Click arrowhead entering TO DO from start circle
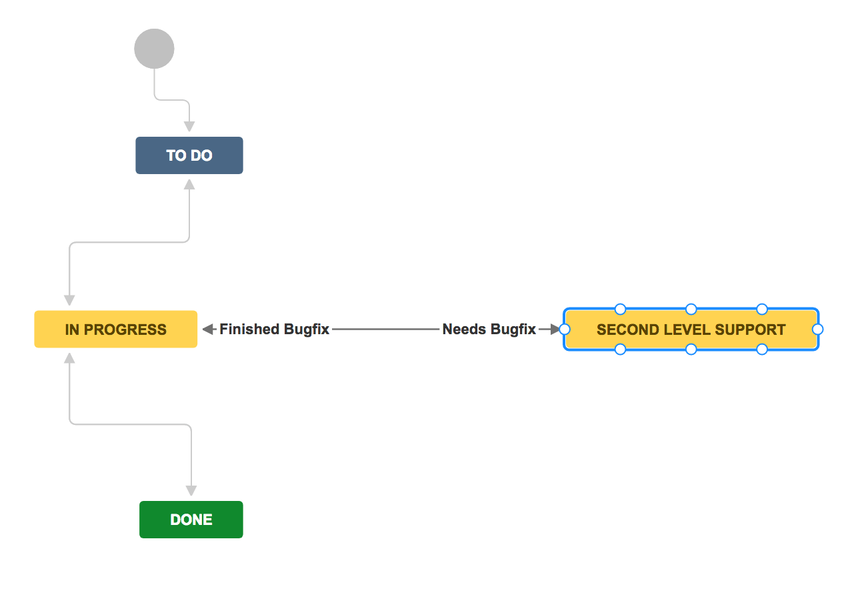 (189, 127)
